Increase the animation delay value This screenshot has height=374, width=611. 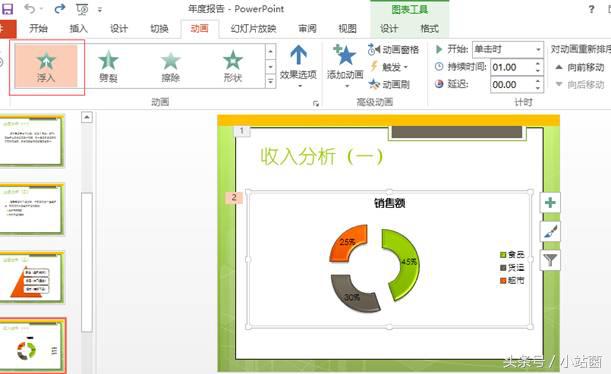point(538,81)
